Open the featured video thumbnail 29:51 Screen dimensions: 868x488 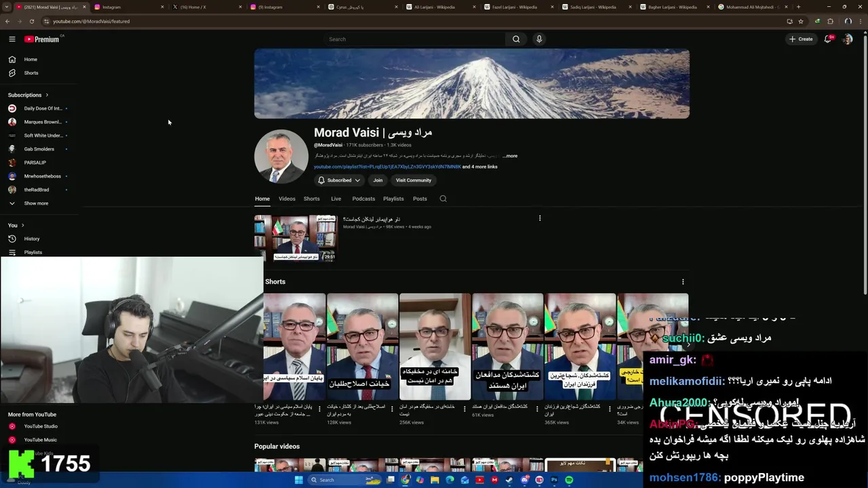pos(295,238)
